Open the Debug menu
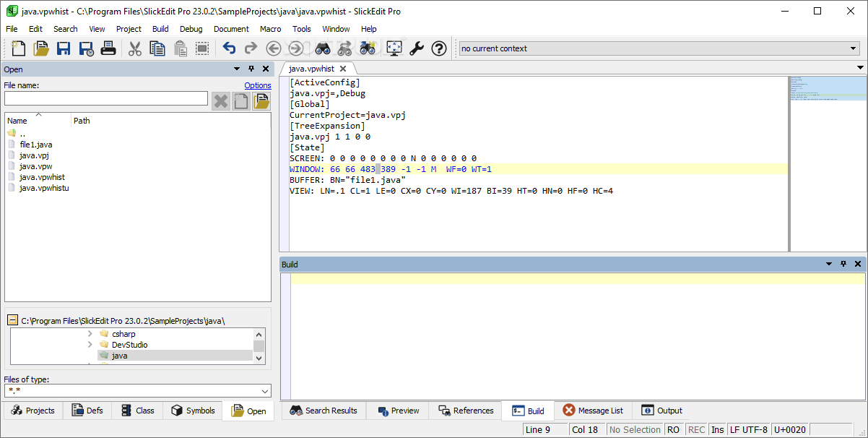868x438 pixels. pyautogui.click(x=191, y=29)
